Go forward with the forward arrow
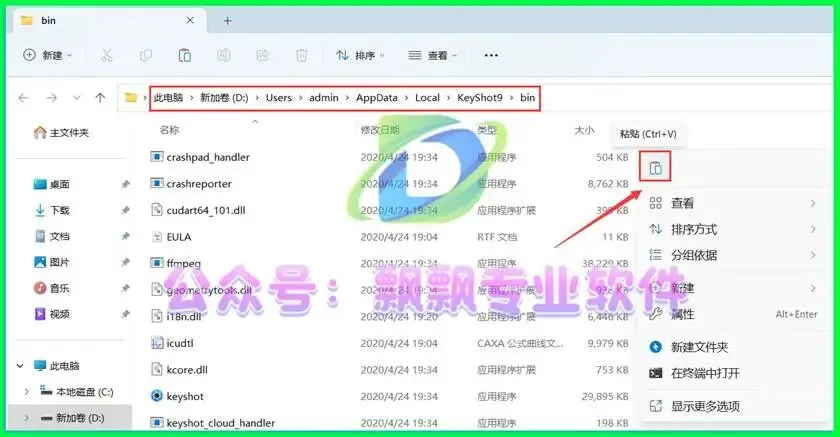The width and height of the screenshot is (840, 437). (x=51, y=97)
